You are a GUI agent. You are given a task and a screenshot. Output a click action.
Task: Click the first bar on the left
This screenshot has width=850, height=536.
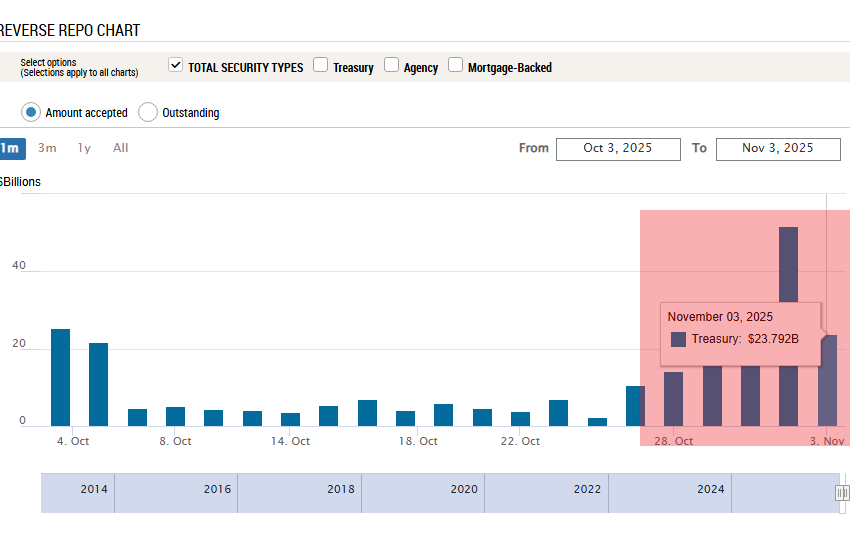click(x=61, y=378)
